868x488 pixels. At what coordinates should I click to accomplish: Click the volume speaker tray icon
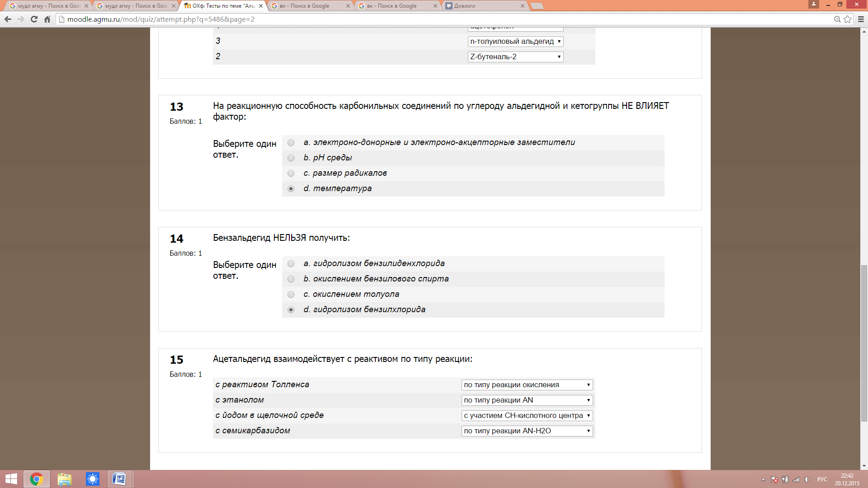(x=807, y=479)
